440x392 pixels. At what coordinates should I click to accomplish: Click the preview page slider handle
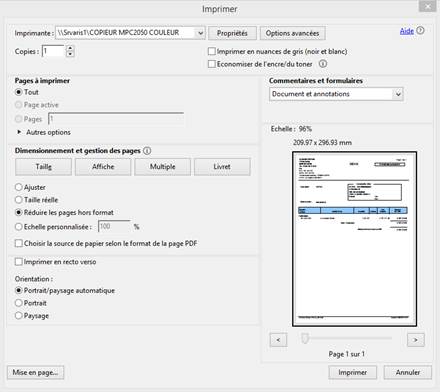click(305, 338)
